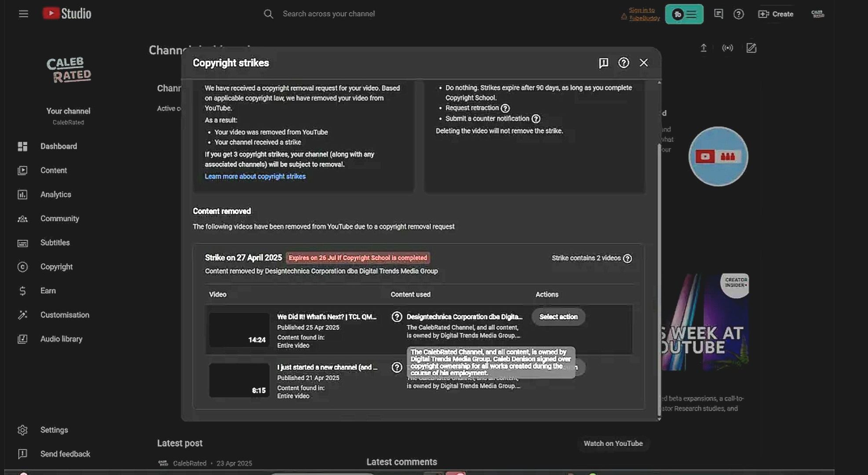The image size is (868, 475).
Task: Open the hamburger navigation menu
Action: point(23,14)
